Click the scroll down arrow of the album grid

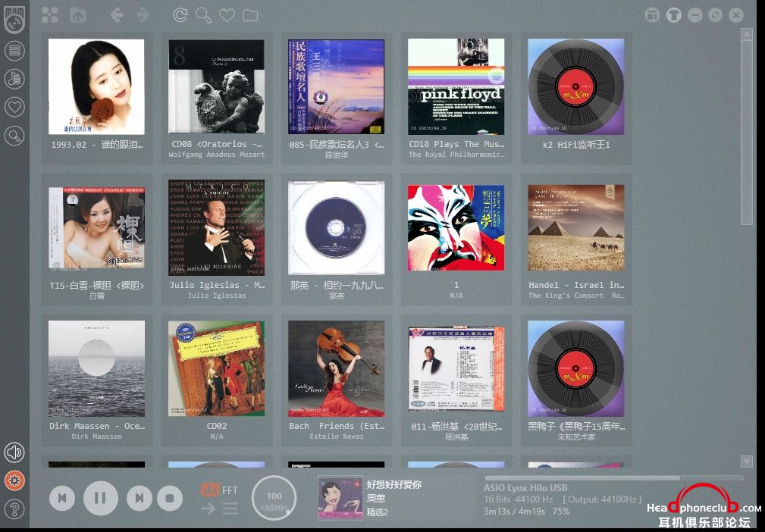[x=747, y=462]
